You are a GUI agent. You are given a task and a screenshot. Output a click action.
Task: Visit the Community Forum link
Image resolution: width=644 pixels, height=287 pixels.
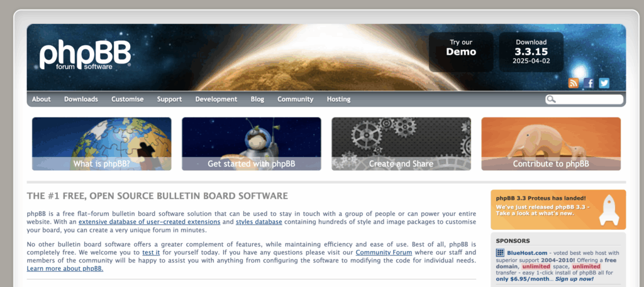click(x=384, y=252)
